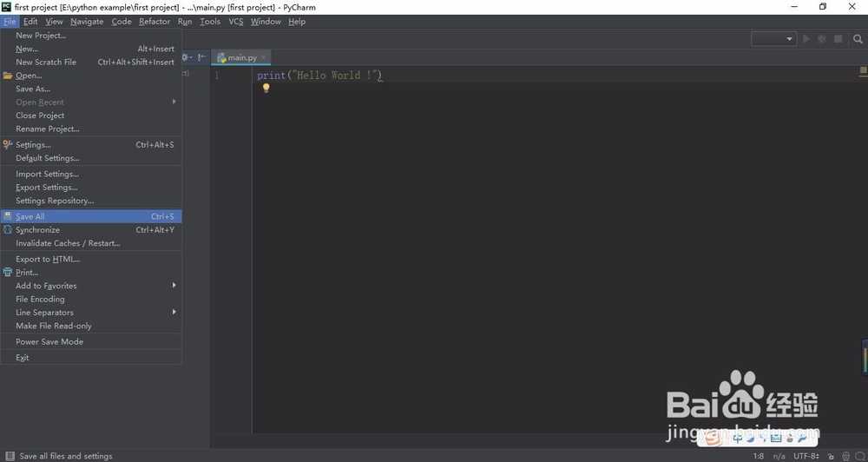Open the Help menu
Image resolution: width=868 pixels, height=462 pixels.
pyautogui.click(x=297, y=22)
